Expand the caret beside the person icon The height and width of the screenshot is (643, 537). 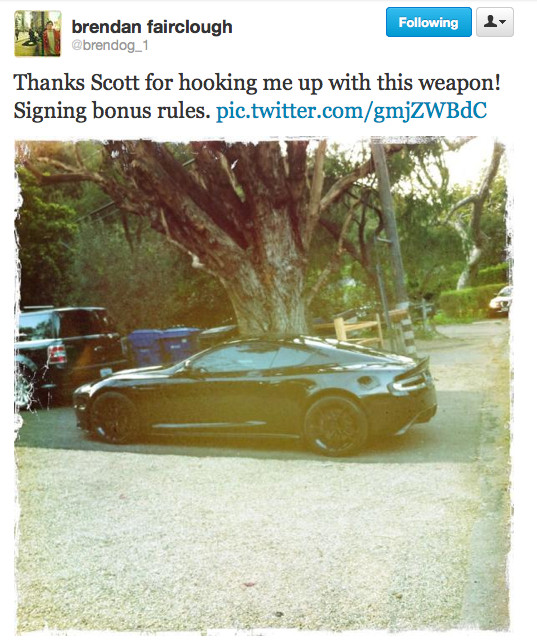(x=503, y=22)
